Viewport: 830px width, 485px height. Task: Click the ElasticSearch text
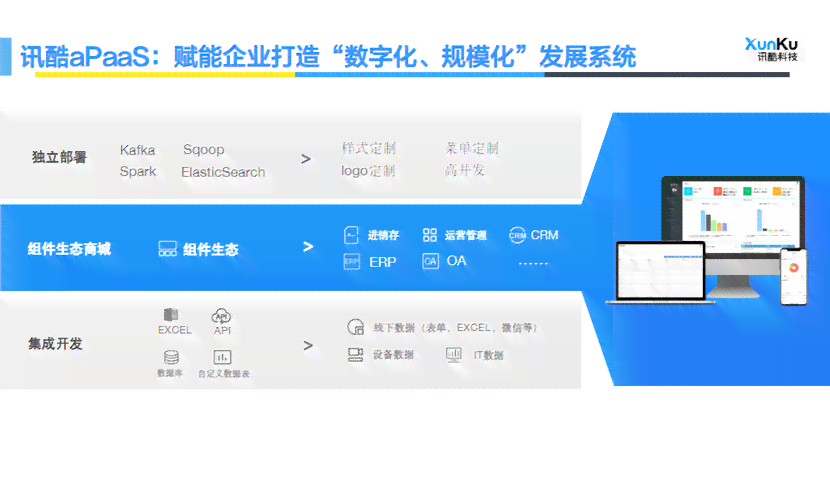coord(223,172)
